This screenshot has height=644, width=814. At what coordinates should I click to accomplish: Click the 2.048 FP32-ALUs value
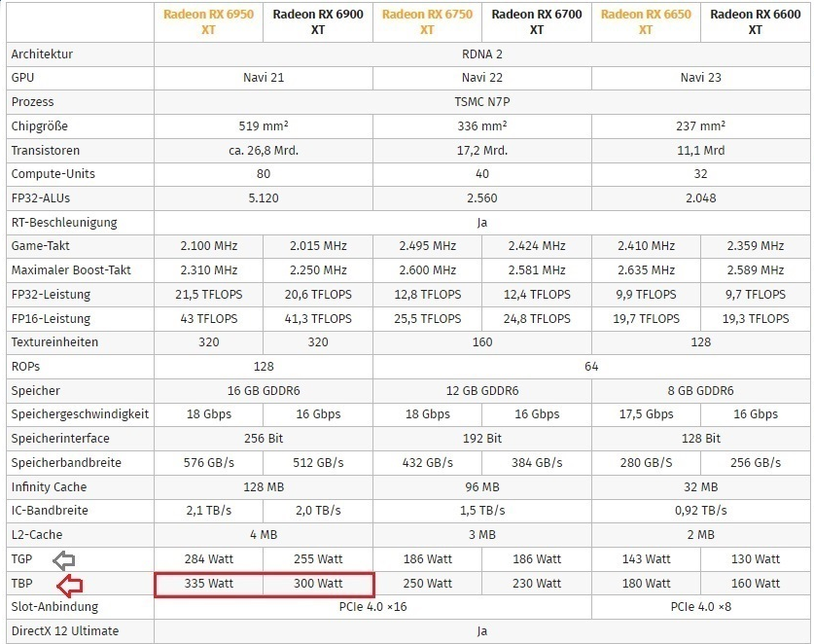click(701, 198)
